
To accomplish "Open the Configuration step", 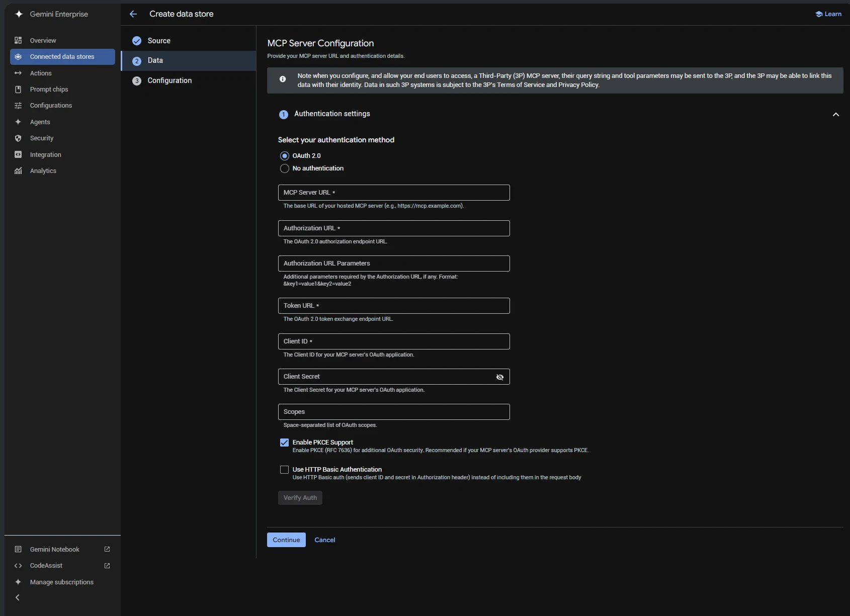I will point(189,80).
